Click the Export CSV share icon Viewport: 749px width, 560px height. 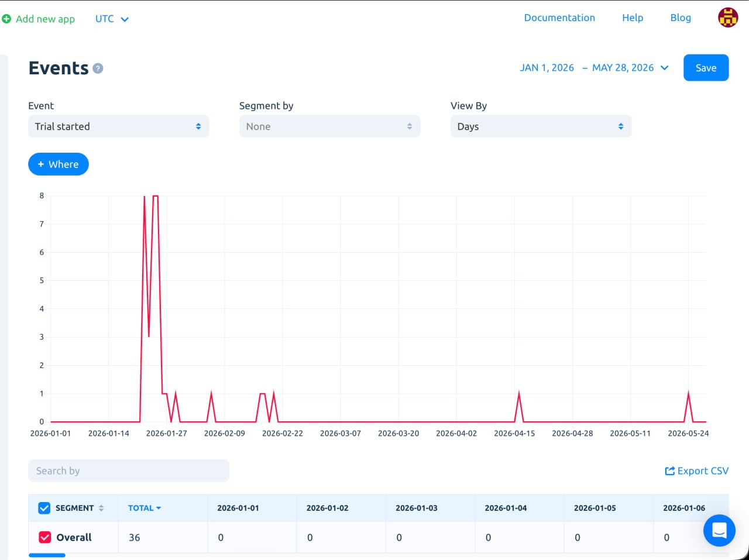(x=670, y=471)
